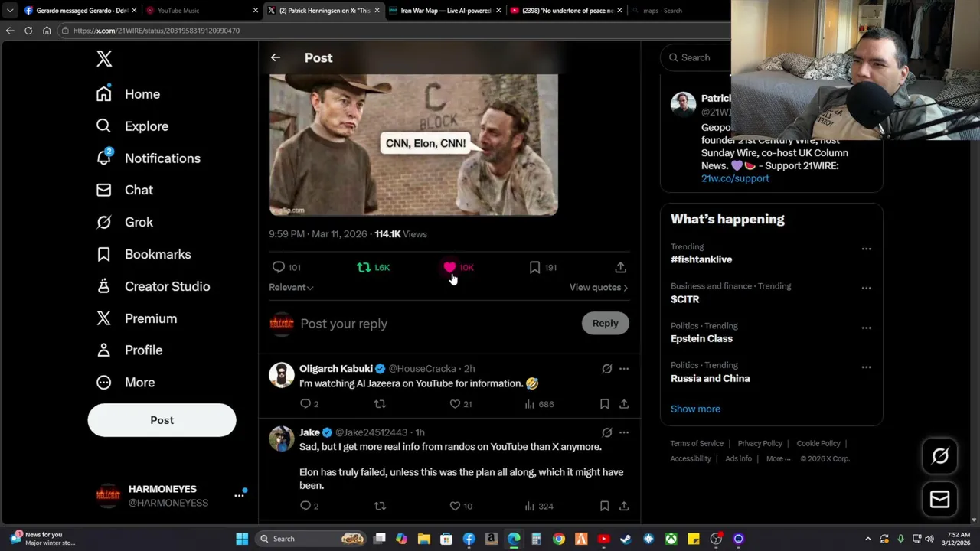Like Jake's comment with 10 likes
The image size is (980, 551).
[455, 506]
